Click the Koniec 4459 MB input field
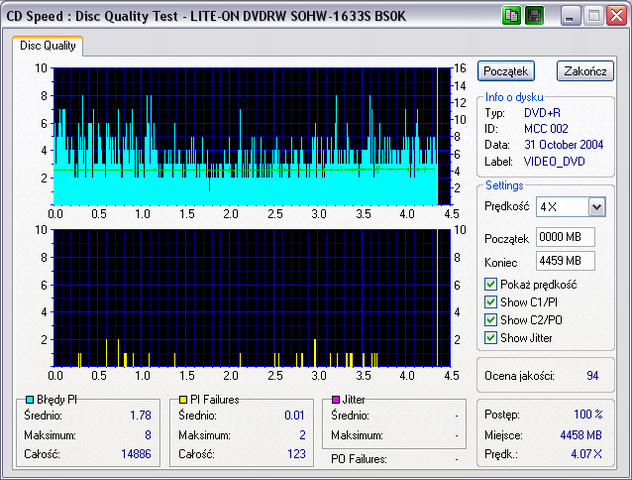This screenshot has height=480, width=632. 565,261
